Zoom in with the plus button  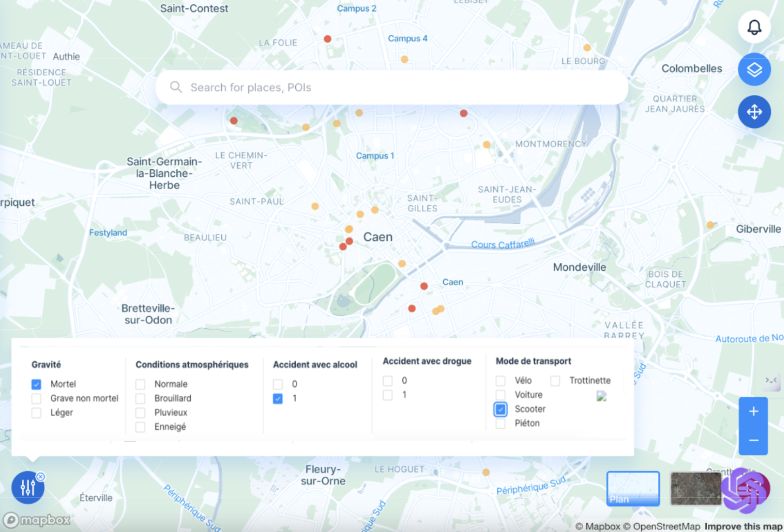point(753,412)
